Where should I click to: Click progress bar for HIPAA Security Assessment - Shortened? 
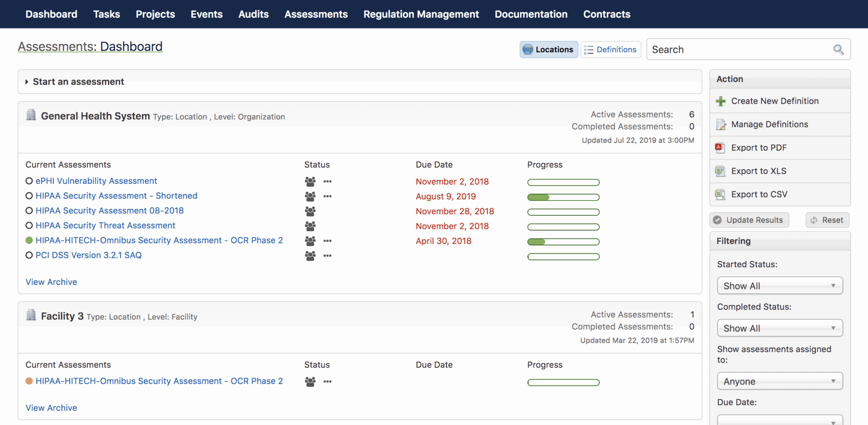[x=563, y=197]
